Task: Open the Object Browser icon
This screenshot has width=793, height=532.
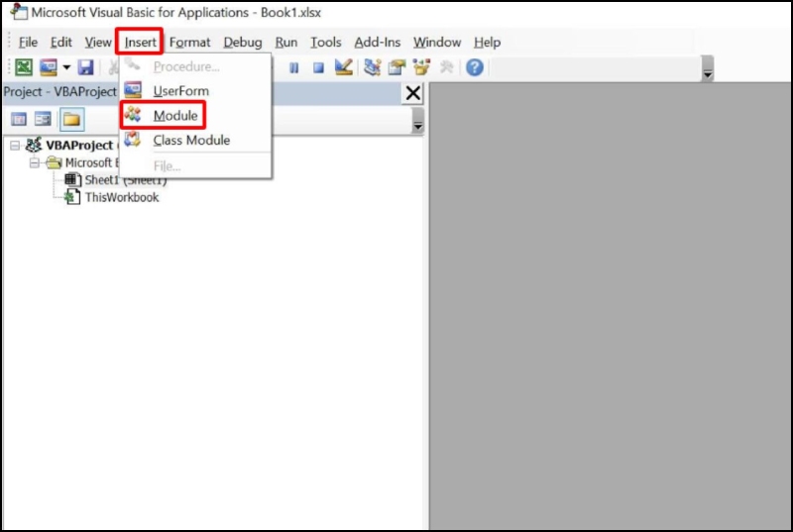Action: point(421,67)
